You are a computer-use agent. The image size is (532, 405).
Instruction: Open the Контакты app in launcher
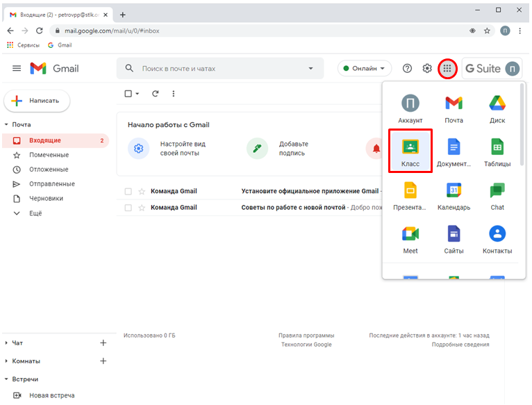tap(497, 240)
